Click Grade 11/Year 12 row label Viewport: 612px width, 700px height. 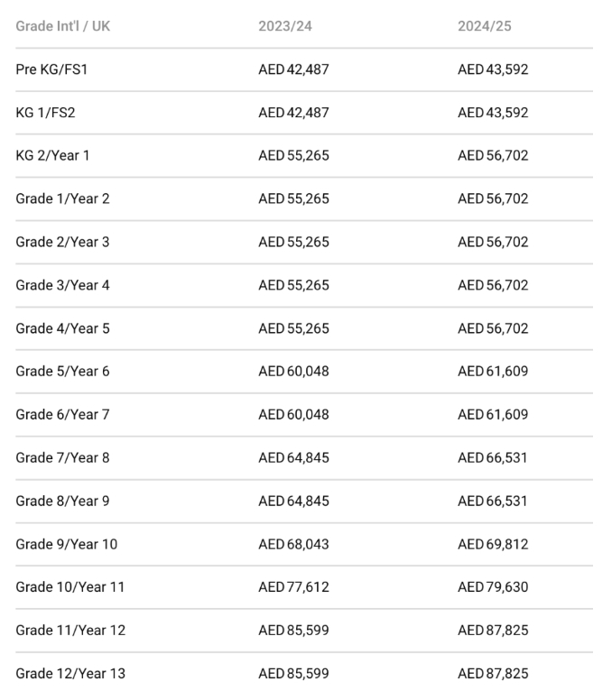[70, 631]
